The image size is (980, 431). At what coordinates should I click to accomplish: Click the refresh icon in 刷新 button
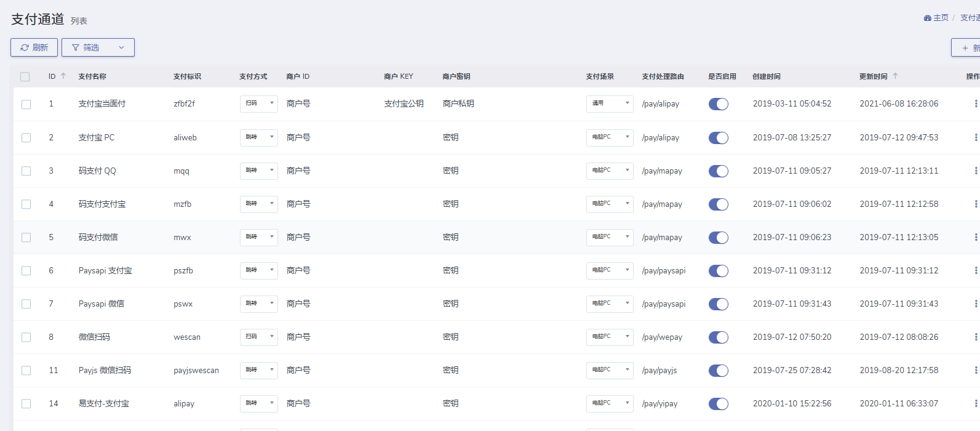tap(25, 47)
